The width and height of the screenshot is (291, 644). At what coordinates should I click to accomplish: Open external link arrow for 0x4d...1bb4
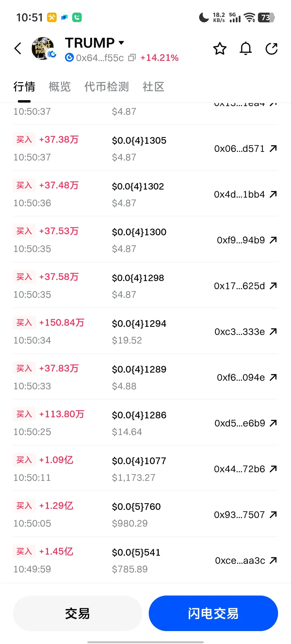click(x=273, y=194)
